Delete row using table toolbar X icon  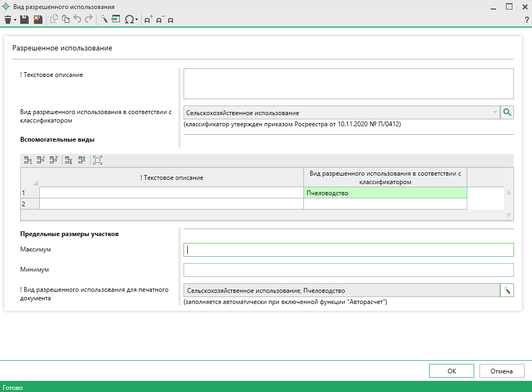click(x=54, y=160)
